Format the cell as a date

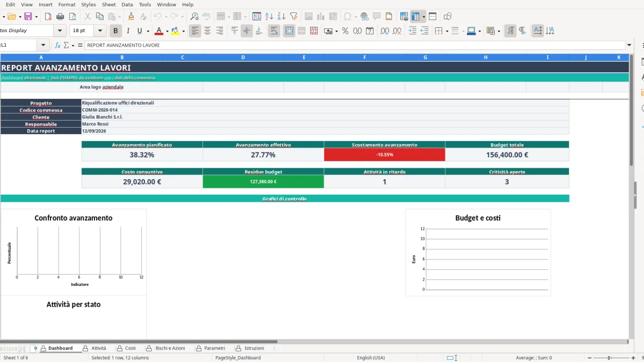(x=370, y=31)
